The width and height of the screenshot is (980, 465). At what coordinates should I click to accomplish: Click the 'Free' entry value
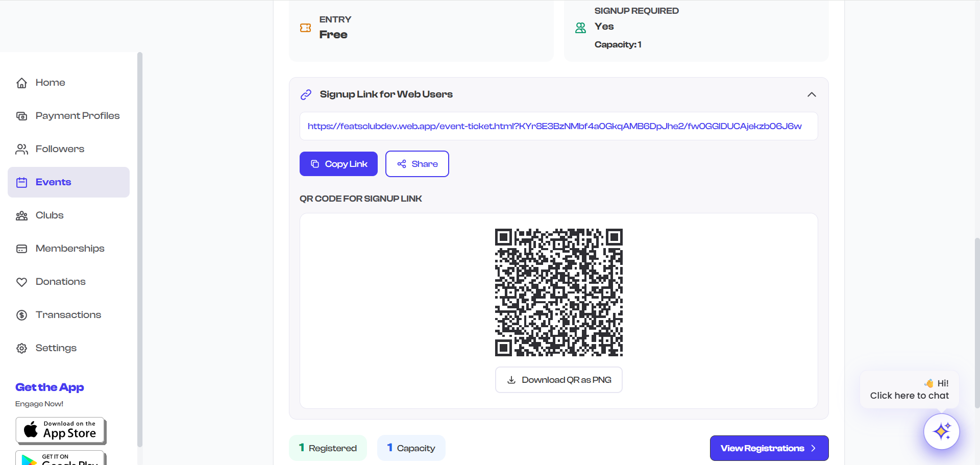(x=333, y=35)
